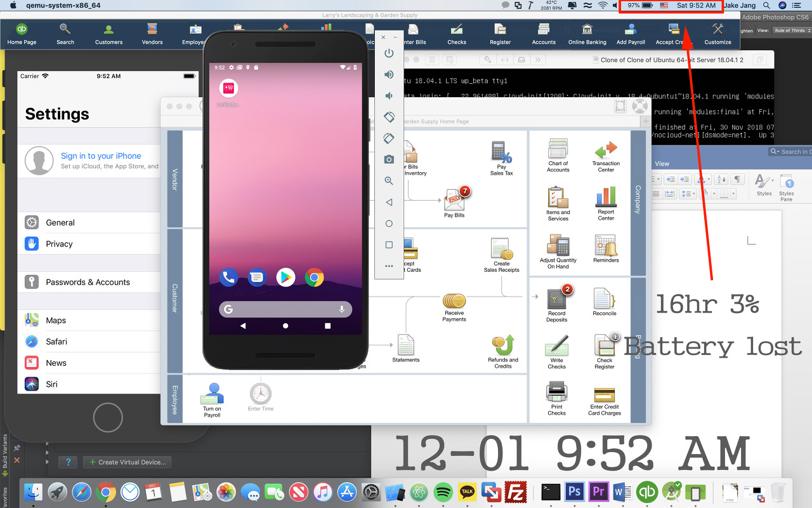The width and height of the screenshot is (812, 508).
Task: Click Customize in the QuickBooks toolbar
Action: click(x=717, y=34)
